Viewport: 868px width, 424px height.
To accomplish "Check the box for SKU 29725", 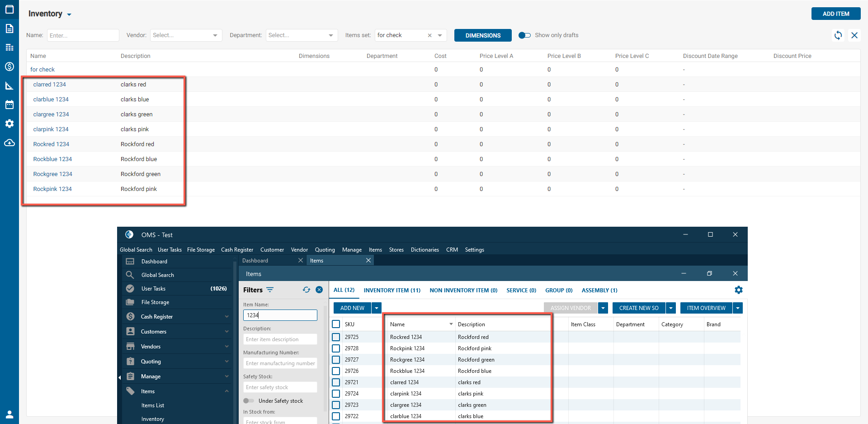I will pos(336,337).
